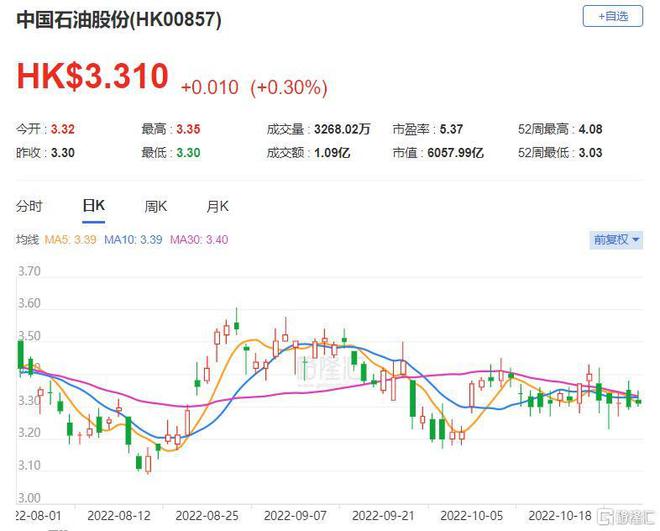Open the 月K monthly chart tab
Screen dimensions: 660x531
coord(217,206)
